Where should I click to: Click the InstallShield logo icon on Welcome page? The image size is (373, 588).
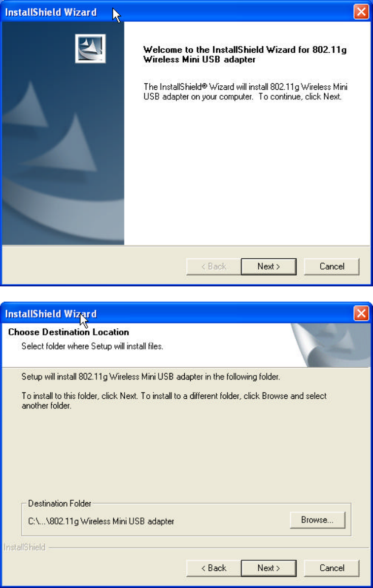tap(90, 49)
